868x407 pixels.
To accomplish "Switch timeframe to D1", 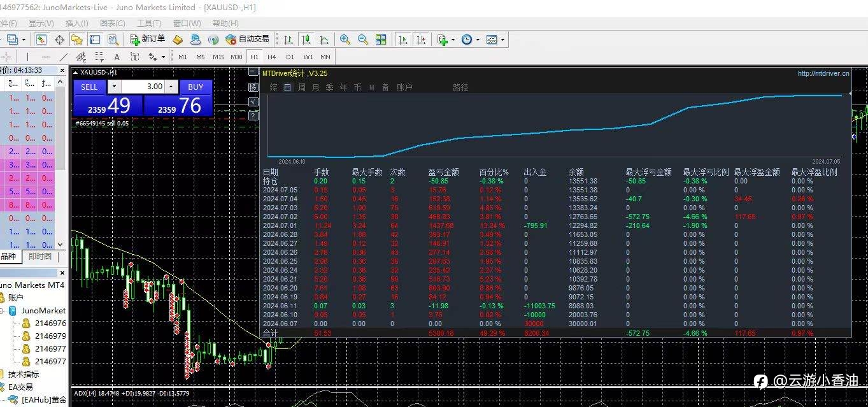I will point(290,57).
